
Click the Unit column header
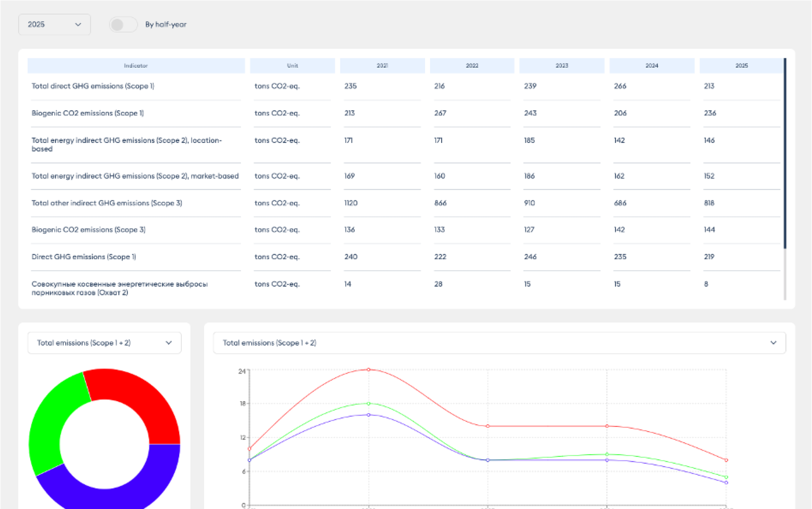tap(292, 66)
